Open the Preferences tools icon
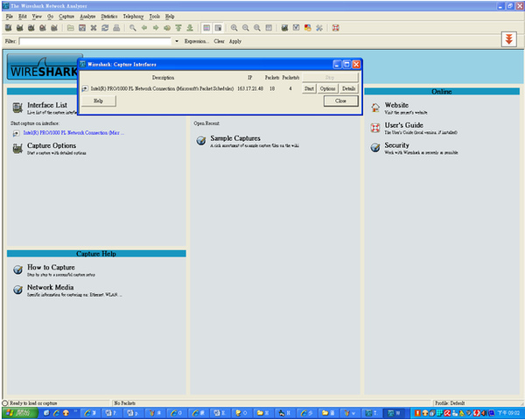 point(319,28)
